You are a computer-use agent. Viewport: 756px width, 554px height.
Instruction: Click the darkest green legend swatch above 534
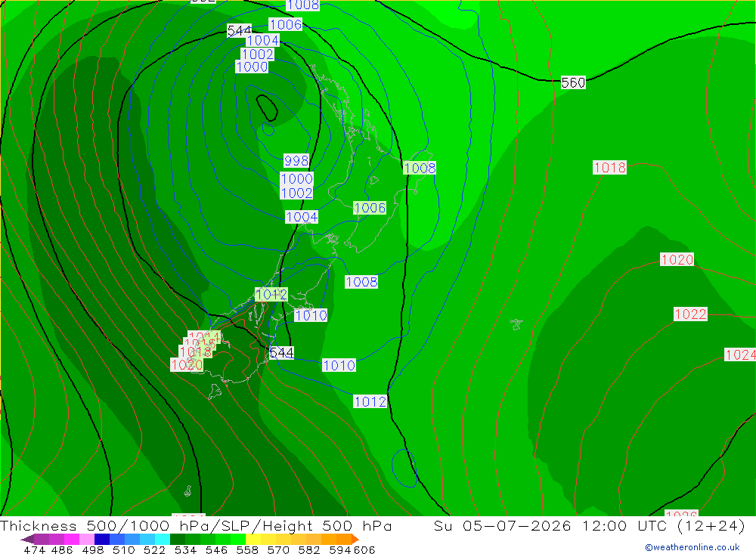coord(178,539)
